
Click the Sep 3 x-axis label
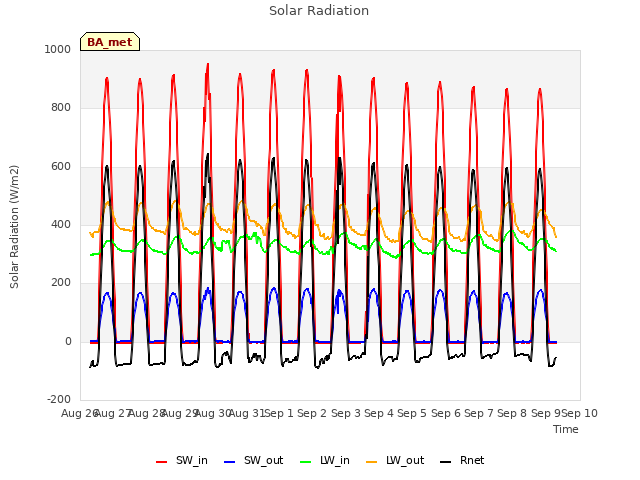click(346, 413)
